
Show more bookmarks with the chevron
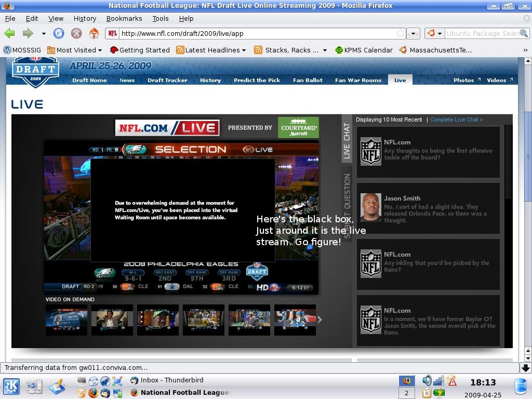click(525, 50)
